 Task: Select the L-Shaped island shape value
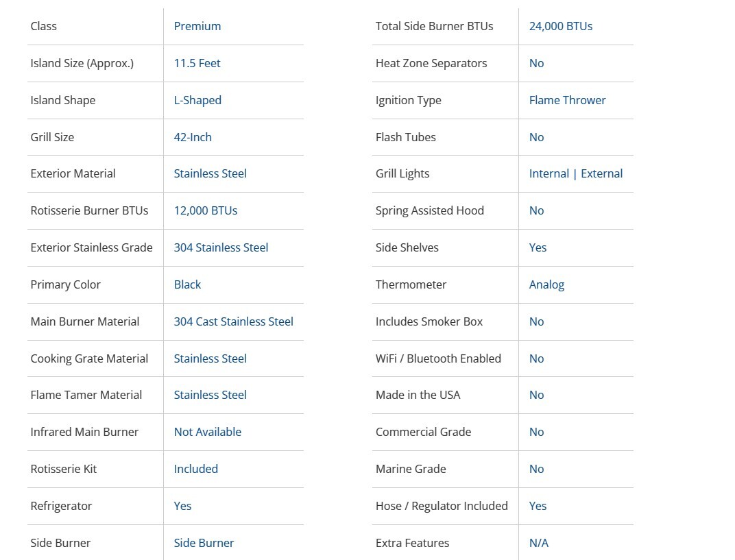coord(197,100)
